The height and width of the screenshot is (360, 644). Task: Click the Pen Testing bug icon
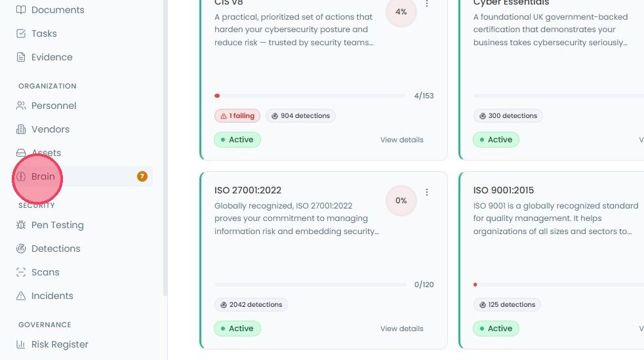21,225
